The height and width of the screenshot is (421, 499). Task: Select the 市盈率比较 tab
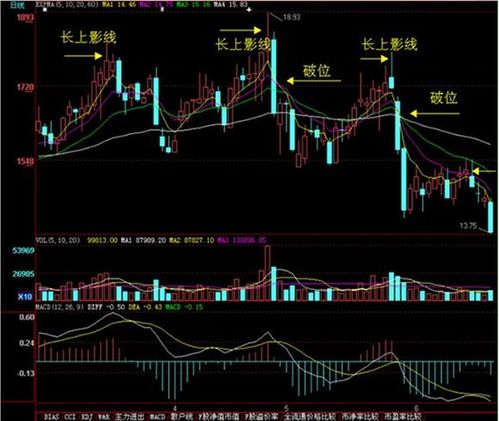[x=403, y=417]
